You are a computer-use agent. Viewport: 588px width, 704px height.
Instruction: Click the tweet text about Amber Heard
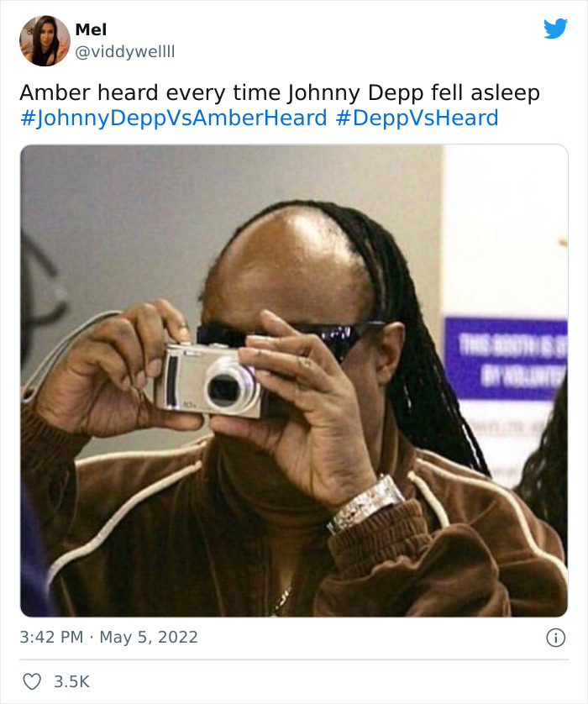tap(280, 93)
